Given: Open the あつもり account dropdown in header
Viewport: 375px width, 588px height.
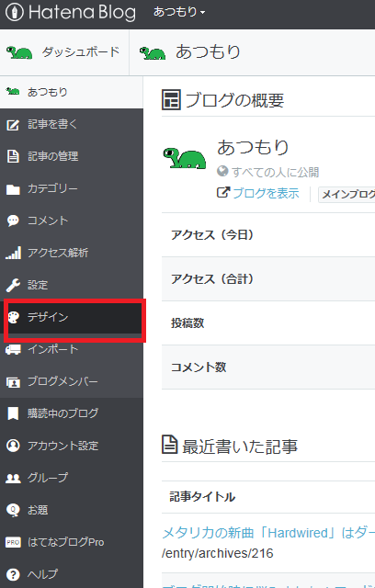Looking at the screenshot, I should point(179,12).
